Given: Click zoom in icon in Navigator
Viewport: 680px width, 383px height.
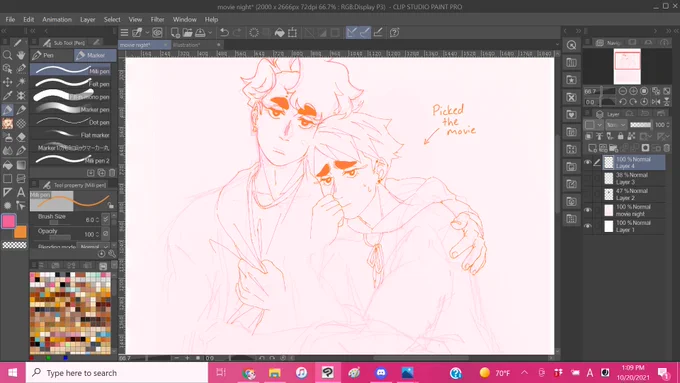Looking at the screenshot, I should (633, 91).
